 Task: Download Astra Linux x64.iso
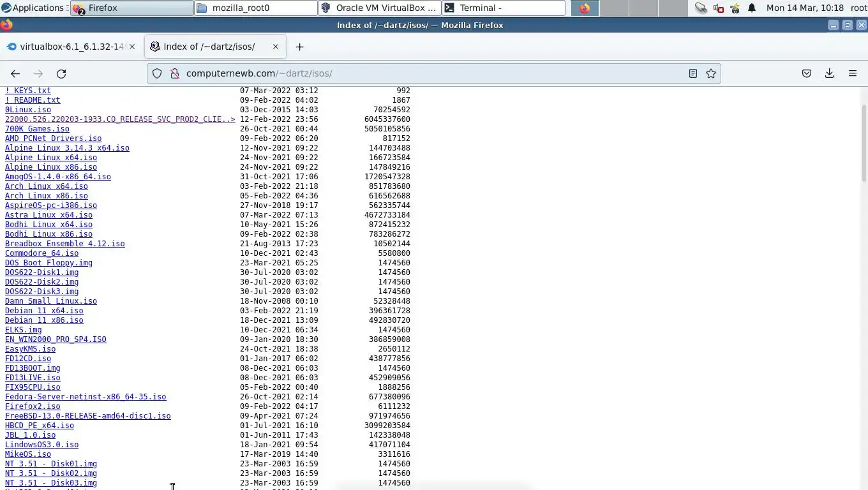(x=49, y=215)
